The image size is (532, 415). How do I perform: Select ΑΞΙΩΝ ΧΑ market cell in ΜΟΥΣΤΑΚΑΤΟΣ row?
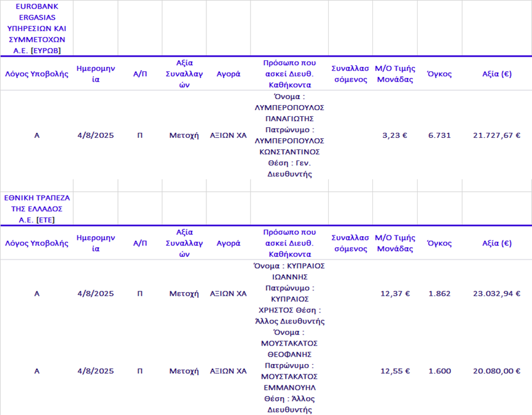tap(228, 371)
